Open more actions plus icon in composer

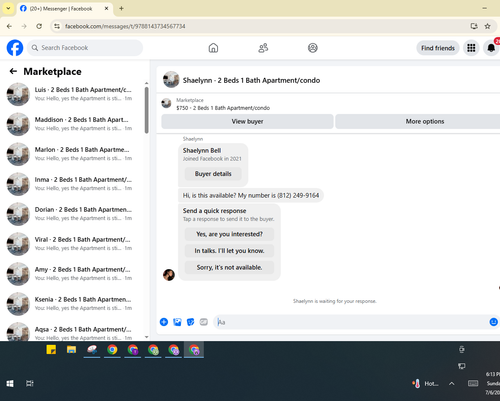(x=164, y=322)
